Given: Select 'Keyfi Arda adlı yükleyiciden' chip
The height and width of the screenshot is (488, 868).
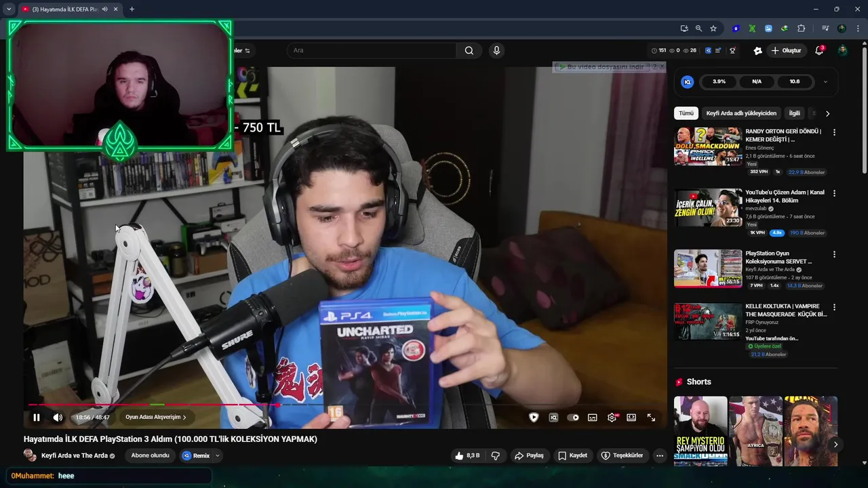Looking at the screenshot, I should [741, 113].
